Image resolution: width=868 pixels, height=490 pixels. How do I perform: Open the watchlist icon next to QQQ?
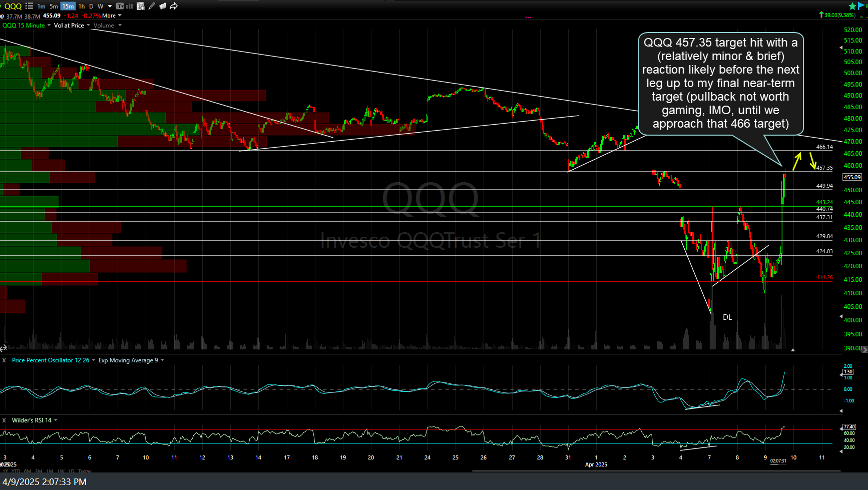[x=29, y=6]
